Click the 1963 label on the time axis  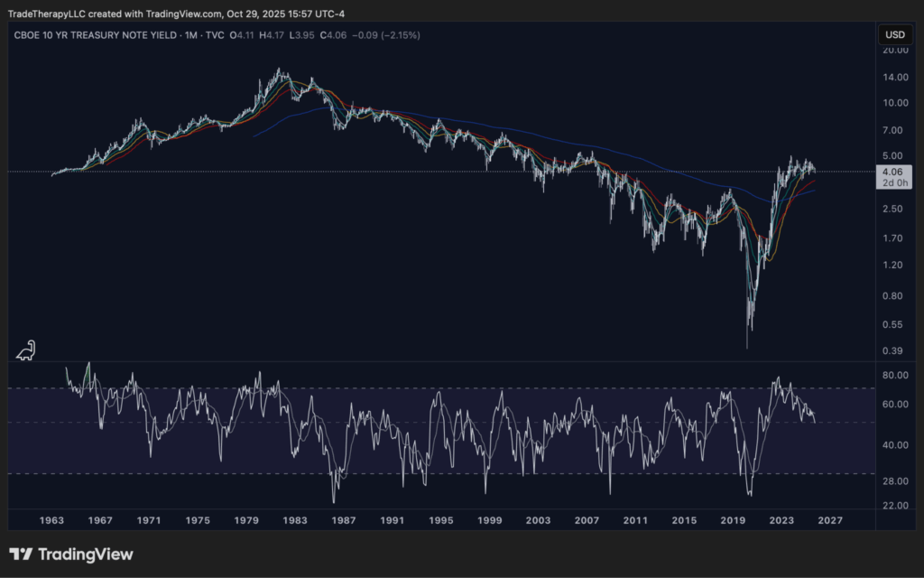click(51, 521)
